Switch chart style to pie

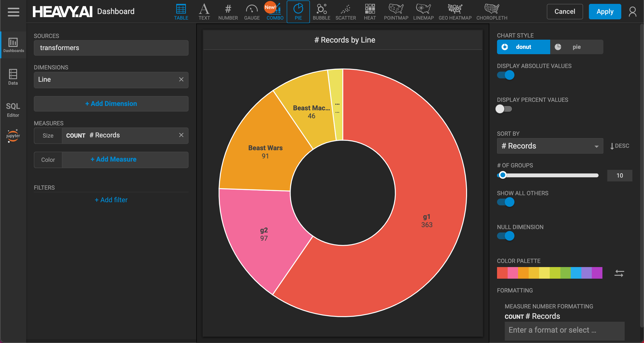coord(577,47)
